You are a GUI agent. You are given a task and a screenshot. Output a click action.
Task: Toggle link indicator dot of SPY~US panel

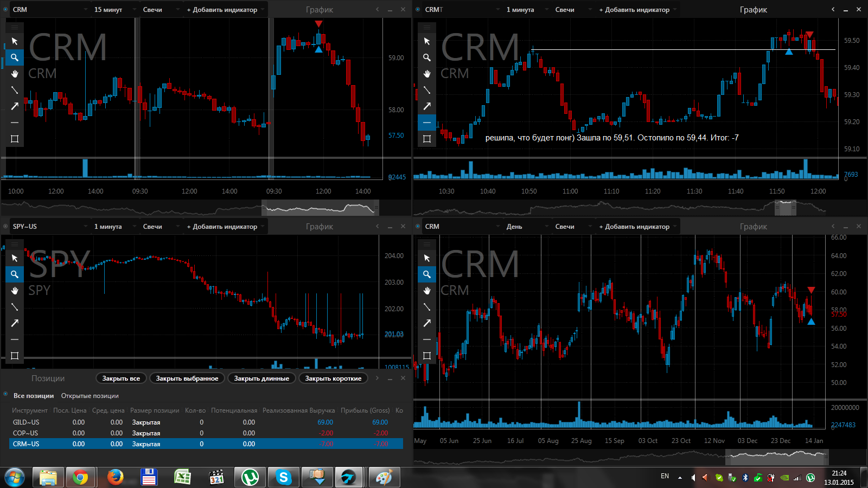click(x=5, y=226)
